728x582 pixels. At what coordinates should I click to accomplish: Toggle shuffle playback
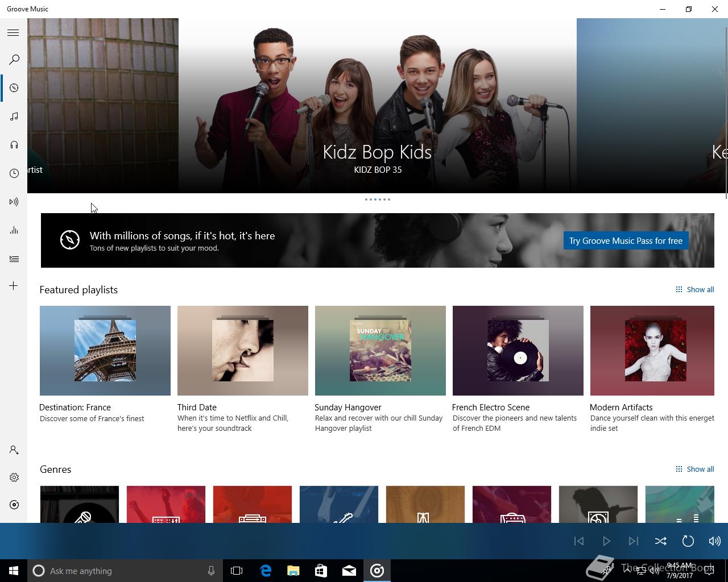point(660,541)
